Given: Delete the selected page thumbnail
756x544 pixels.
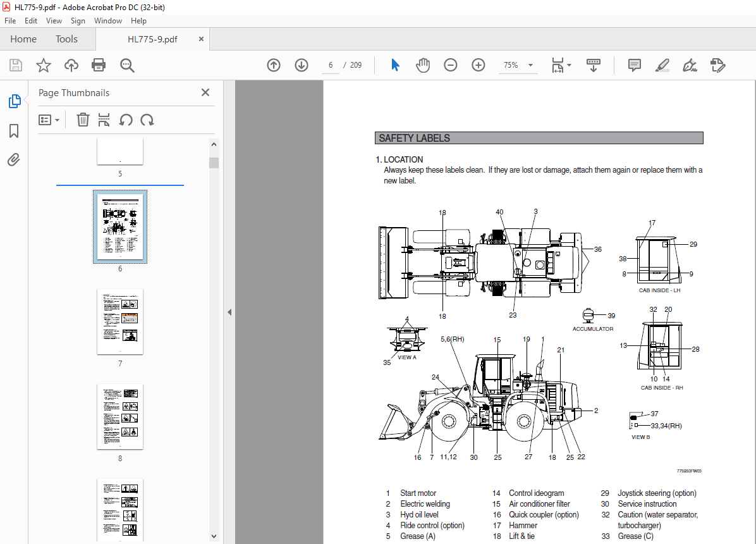Looking at the screenshot, I should (83, 120).
